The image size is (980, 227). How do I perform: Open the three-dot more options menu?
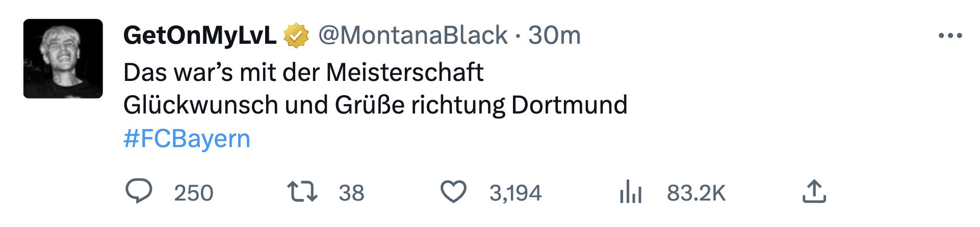tap(950, 36)
